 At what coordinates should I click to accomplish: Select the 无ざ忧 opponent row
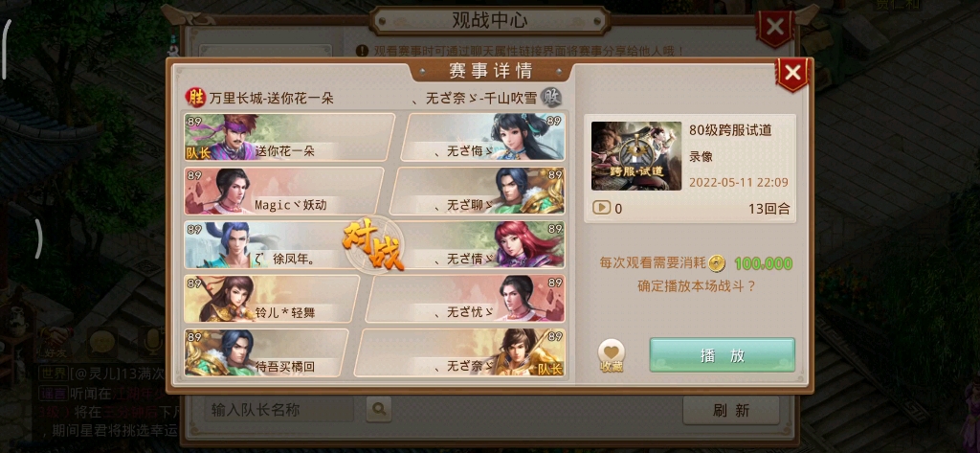click(466, 299)
